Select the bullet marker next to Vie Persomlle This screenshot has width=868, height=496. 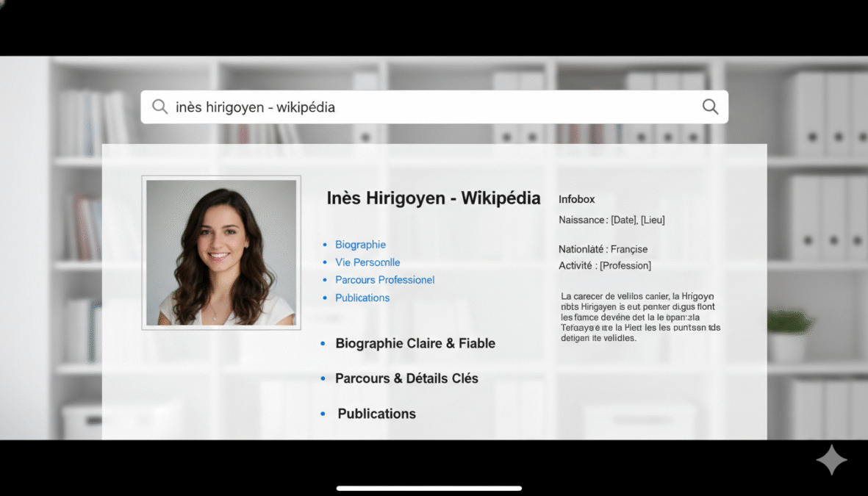click(x=323, y=262)
